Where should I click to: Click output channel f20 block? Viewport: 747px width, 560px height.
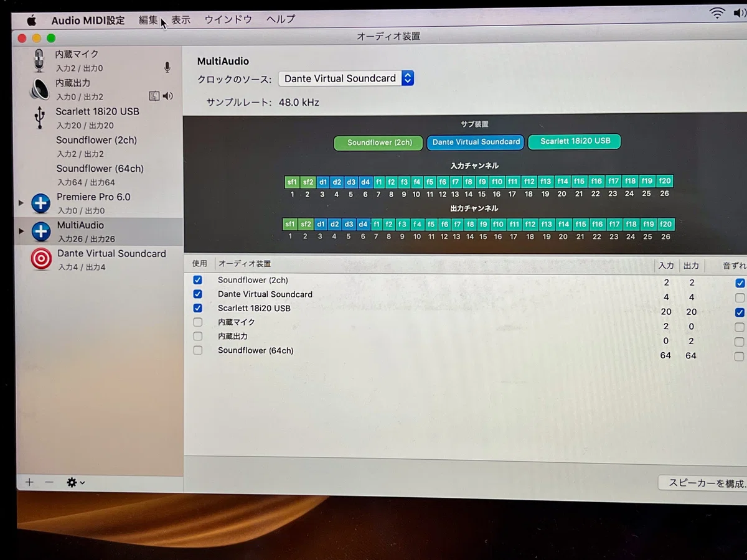[665, 224]
